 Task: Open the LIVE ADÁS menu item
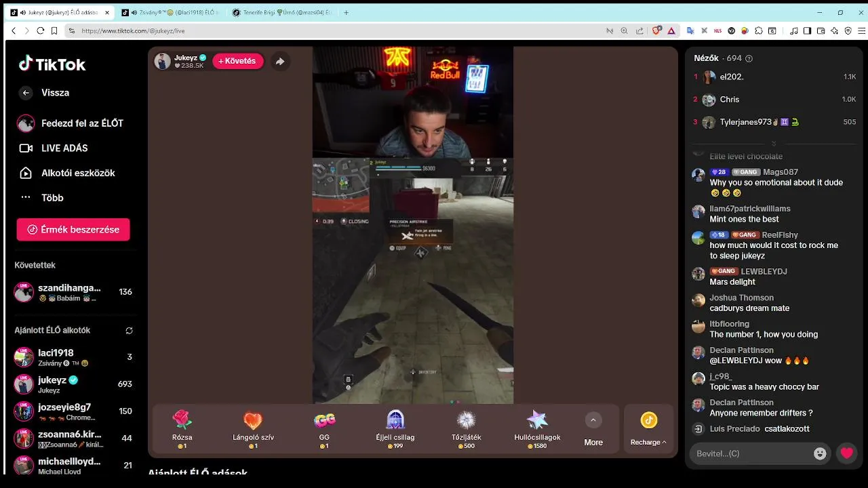click(54, 148)
